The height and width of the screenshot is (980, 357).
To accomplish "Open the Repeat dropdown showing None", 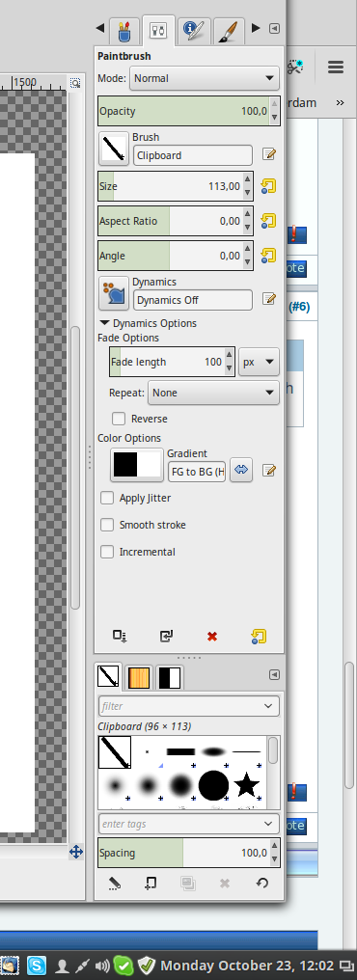I will [213, 393].
